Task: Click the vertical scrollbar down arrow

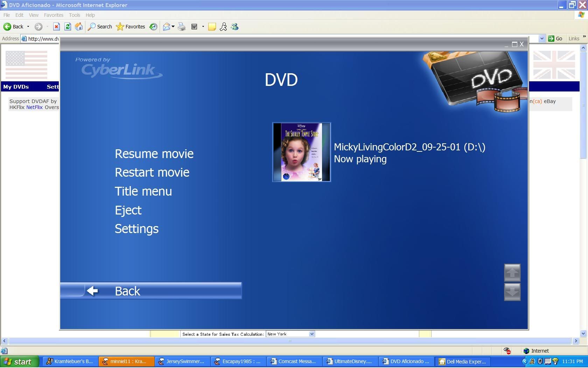Action: click(x=583, y=333)
